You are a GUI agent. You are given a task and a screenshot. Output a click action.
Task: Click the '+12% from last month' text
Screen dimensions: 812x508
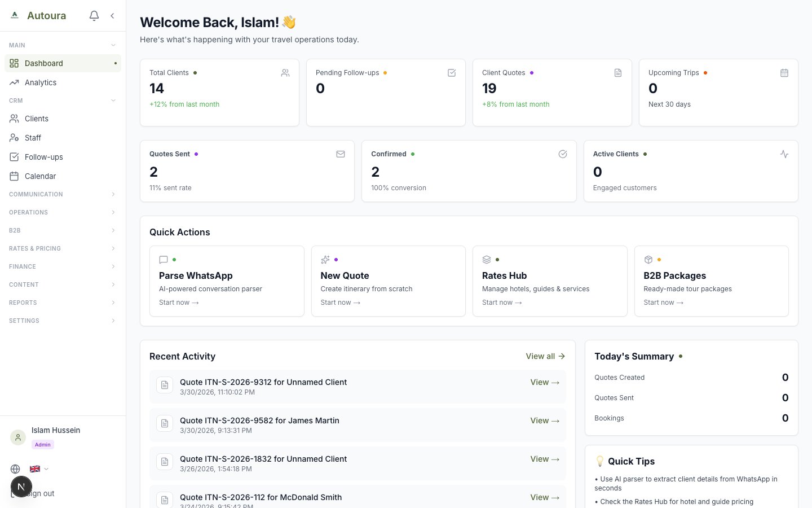[184, 104]
